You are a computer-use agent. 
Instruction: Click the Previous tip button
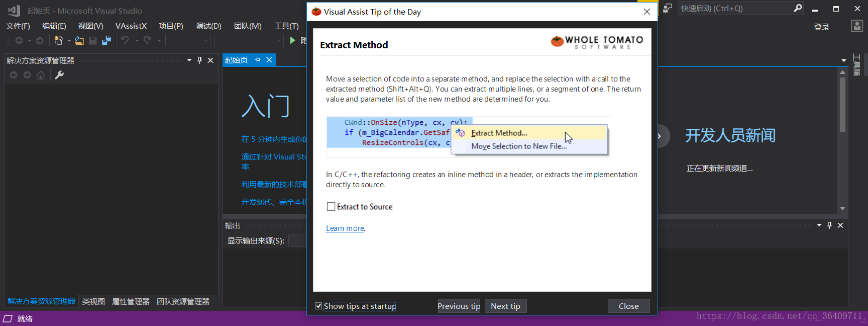(x=459, y=306)
